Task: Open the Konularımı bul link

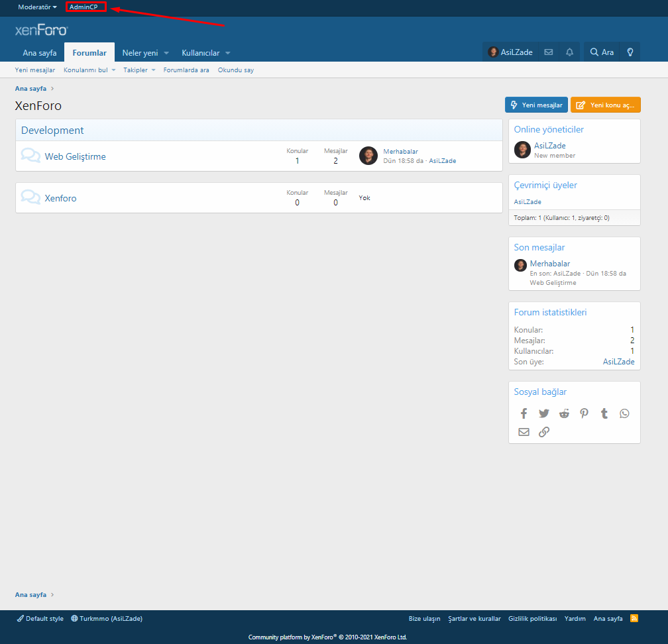Action: point(85,70)
